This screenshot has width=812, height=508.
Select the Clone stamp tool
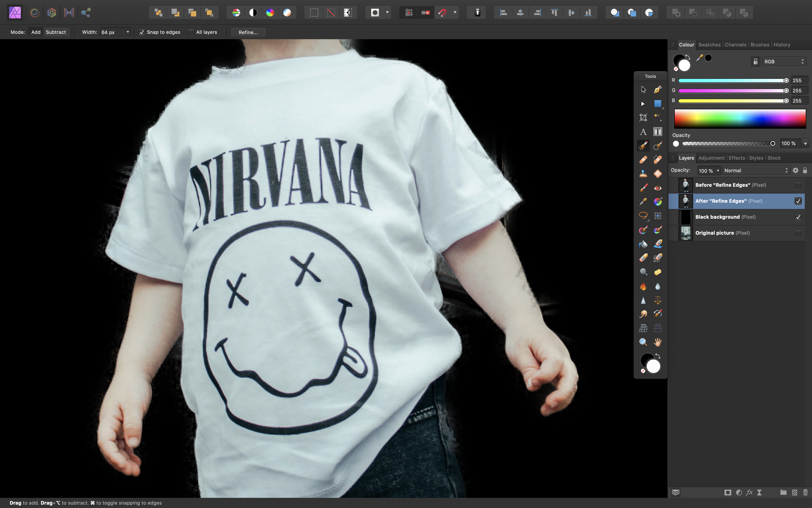click(643, 174)
